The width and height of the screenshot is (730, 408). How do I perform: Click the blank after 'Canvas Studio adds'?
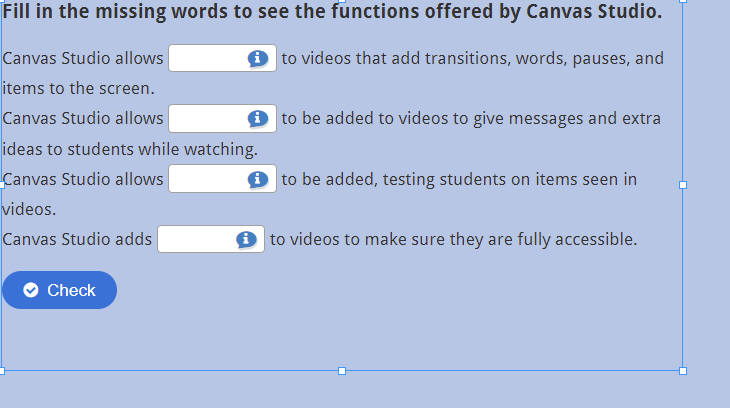(x=211, y=239)
